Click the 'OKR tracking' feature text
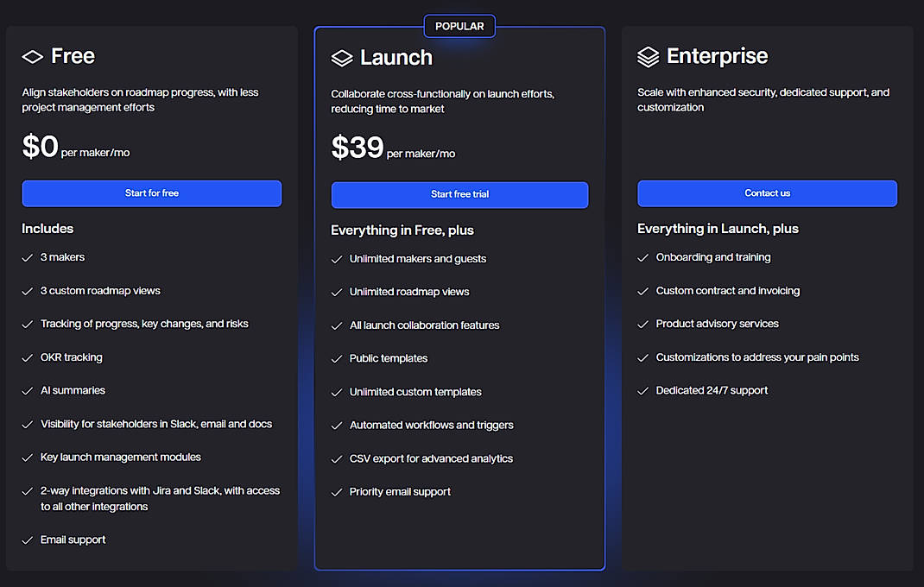Viewport: 924px width, 587px height. click(72, 357)
